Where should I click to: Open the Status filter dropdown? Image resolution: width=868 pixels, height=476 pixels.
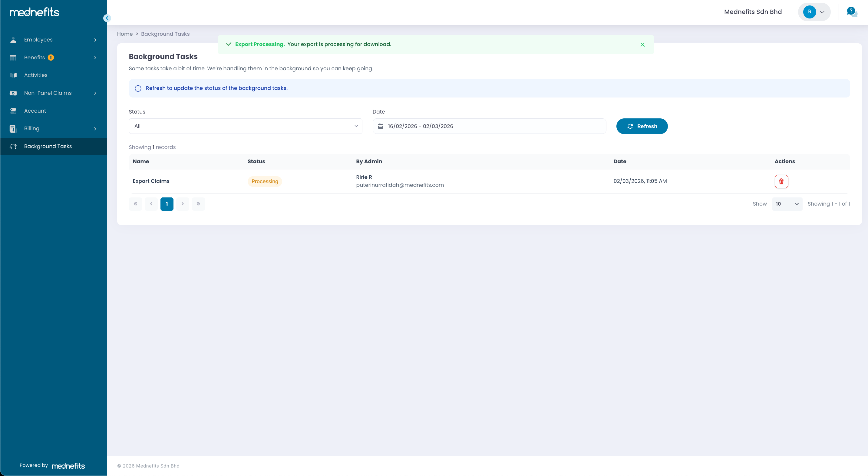(x=245, y=126)
